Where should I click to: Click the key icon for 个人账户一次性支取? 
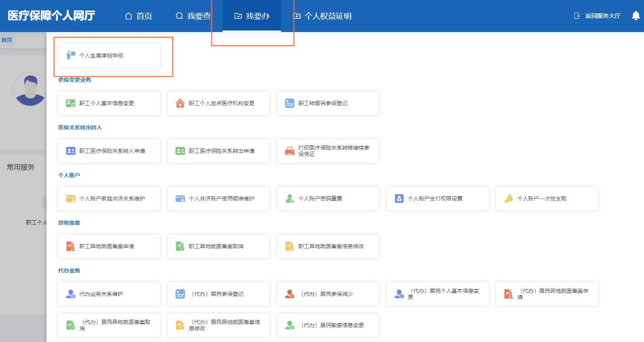[x=508, y=199]
